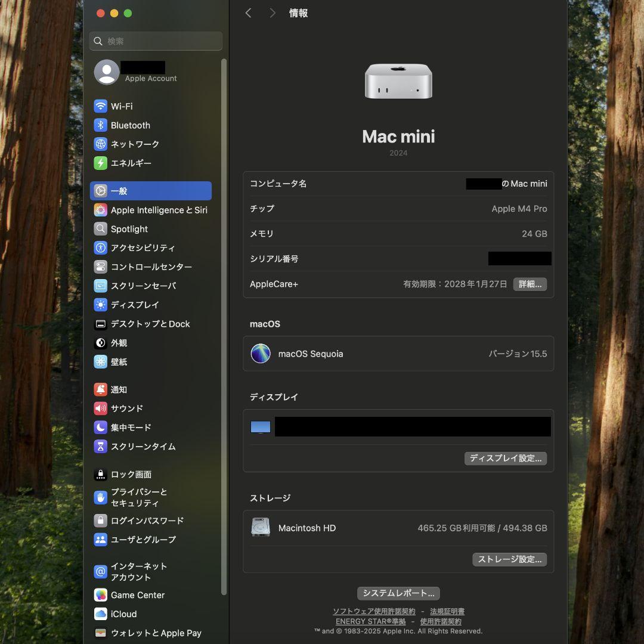Open ディスプレイ設定 from the info panel
644x644 pixels.
(505, 459)
